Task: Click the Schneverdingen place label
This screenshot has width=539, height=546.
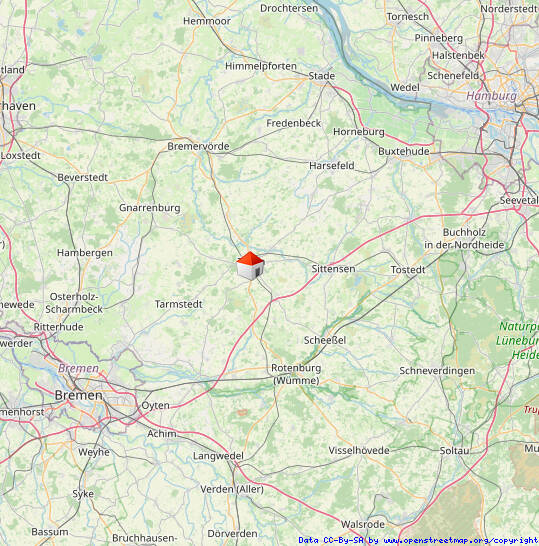Action: click(x=437, y=371)
